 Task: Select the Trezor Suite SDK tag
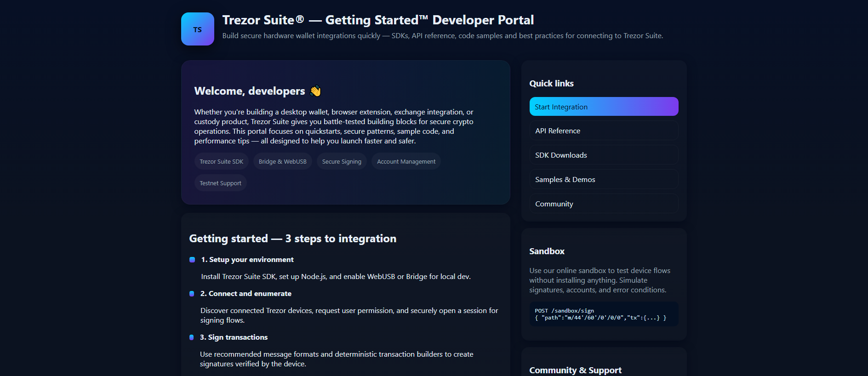tap(222, 161)
